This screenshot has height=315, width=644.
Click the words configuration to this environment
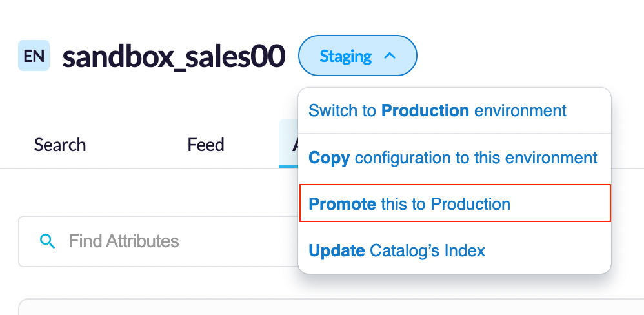click(x=476, y=157)
